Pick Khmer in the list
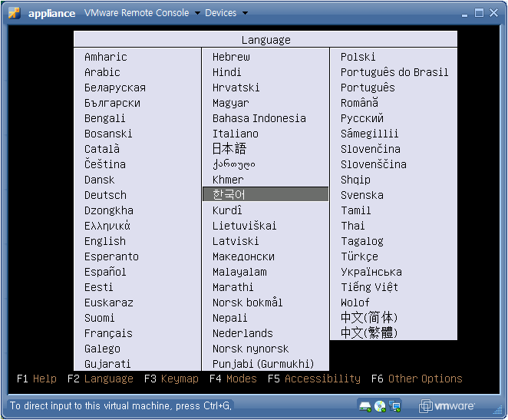Image resolution: width=508 pixels, height=420 pixels. click(x=228, y=180)
